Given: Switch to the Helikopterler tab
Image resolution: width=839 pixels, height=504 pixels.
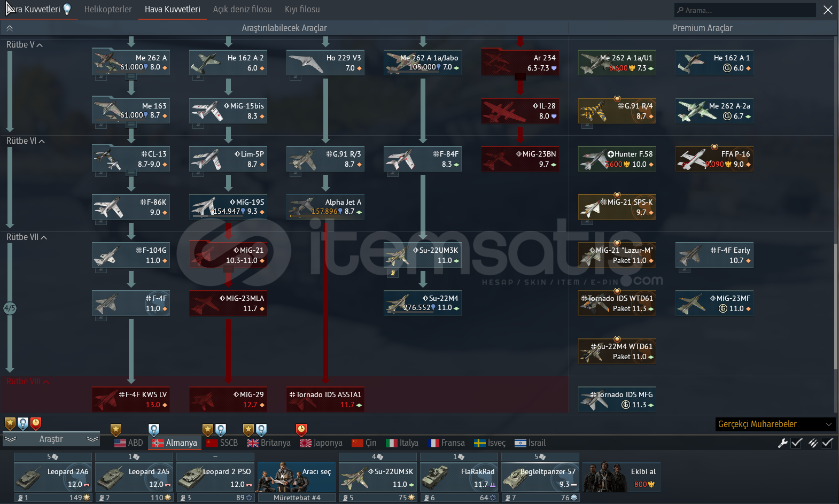Looking at the screenshot, I should click(x=108, y=10).
